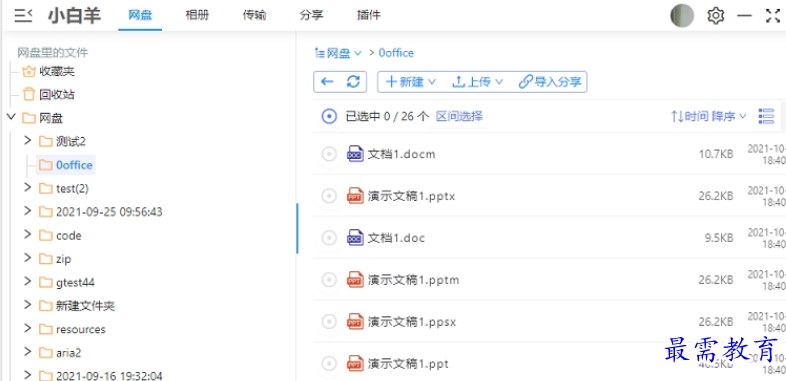Expand the resources folder node
This screenshot has width=786, height=381.
point(28,328)
